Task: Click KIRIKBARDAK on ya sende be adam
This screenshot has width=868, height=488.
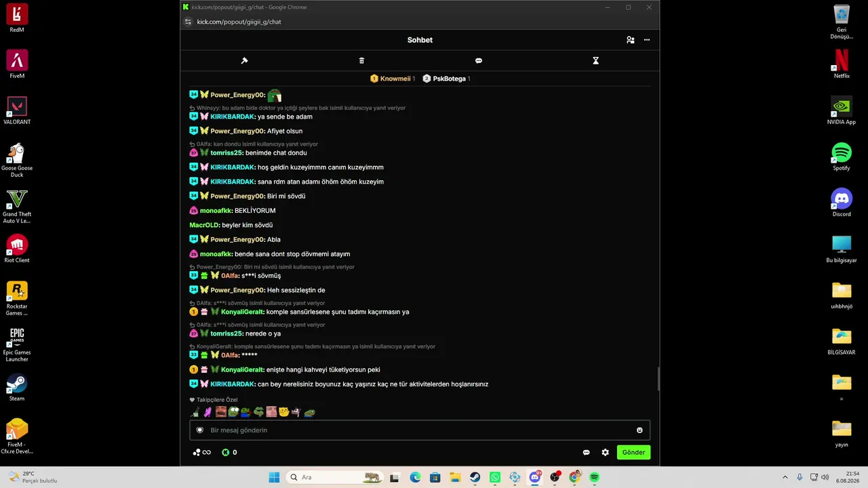Action: 232,117
